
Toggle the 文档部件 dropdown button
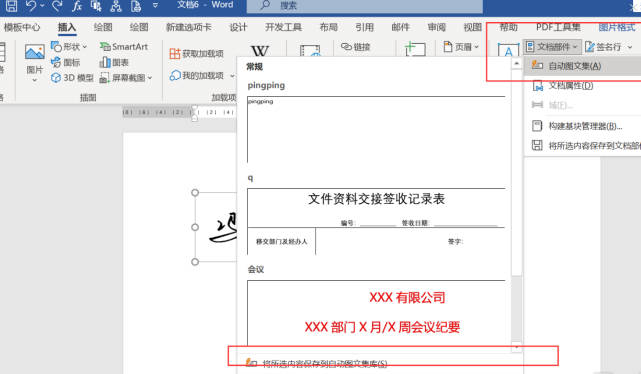pyautogui.click(x=552, y=47)
